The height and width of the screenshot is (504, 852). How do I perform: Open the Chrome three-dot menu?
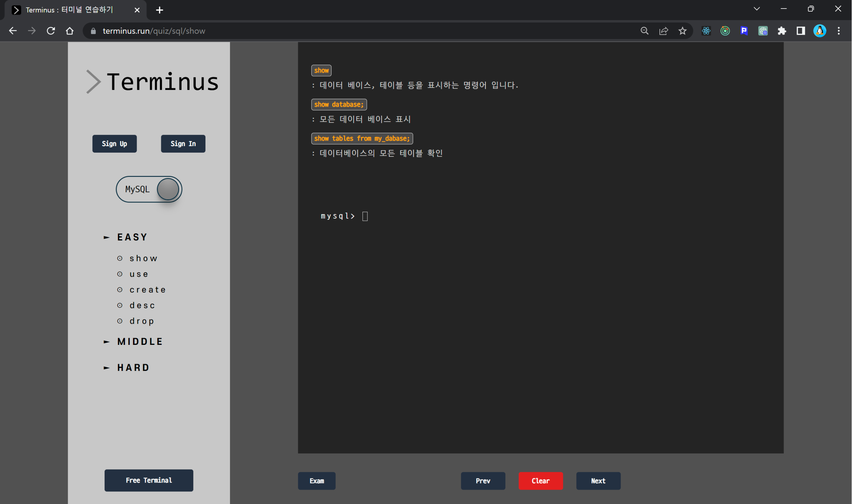coord(839,31)
